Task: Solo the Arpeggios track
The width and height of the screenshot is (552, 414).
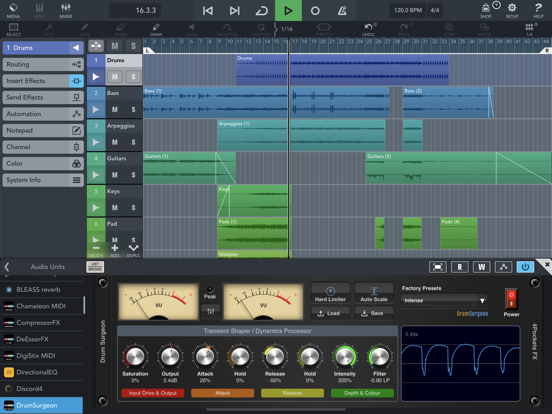Action: 133,142
